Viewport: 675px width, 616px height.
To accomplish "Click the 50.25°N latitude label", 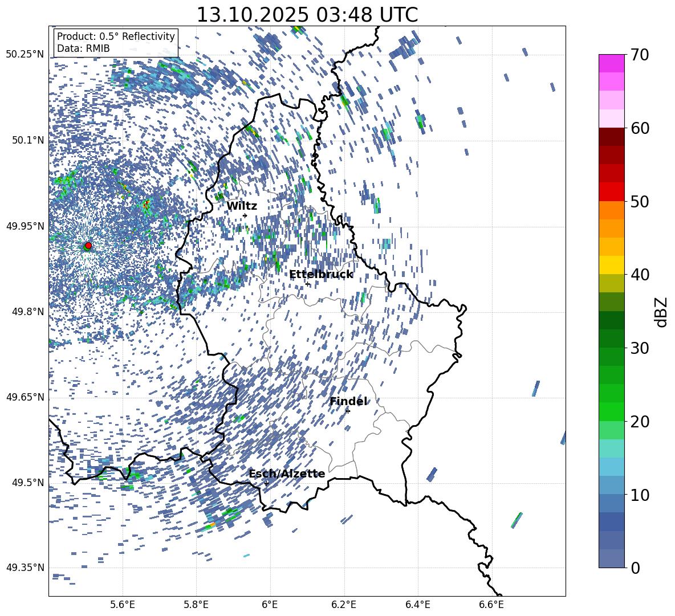I will [x=25, y=55].
